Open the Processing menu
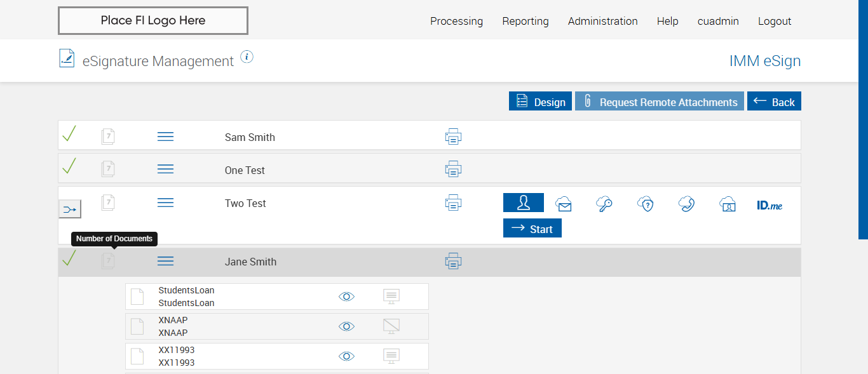The image size is (868, 374). pos(456,21)
